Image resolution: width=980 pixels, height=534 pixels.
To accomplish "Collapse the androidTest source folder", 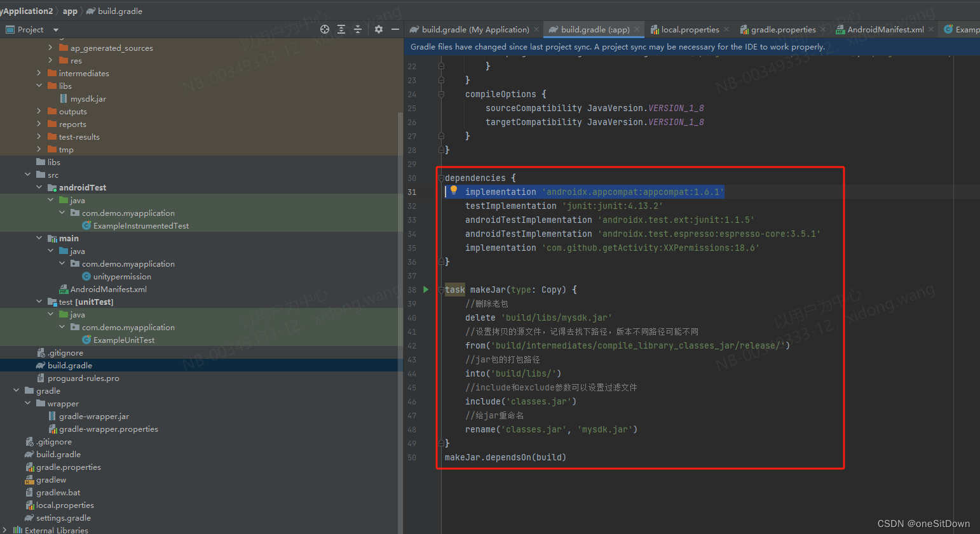I will 39,187.
